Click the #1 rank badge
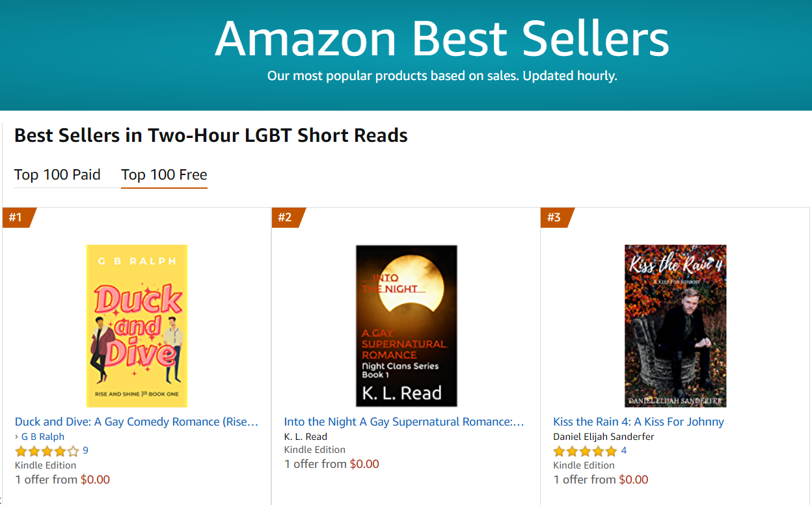 [x=17, y=217]
